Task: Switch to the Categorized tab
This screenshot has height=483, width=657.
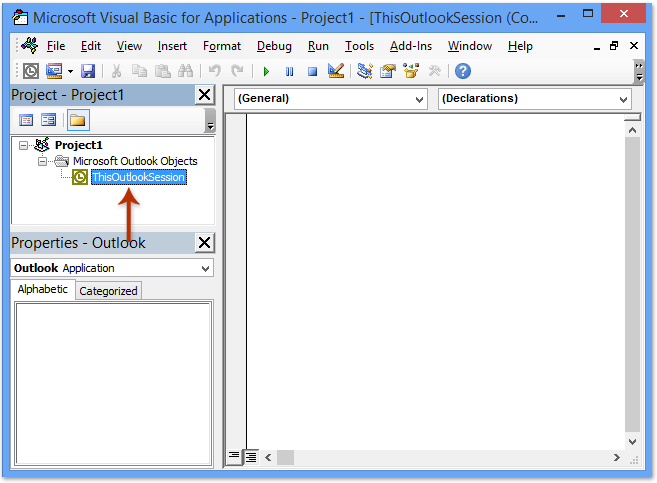Action: tap(109, 291)
